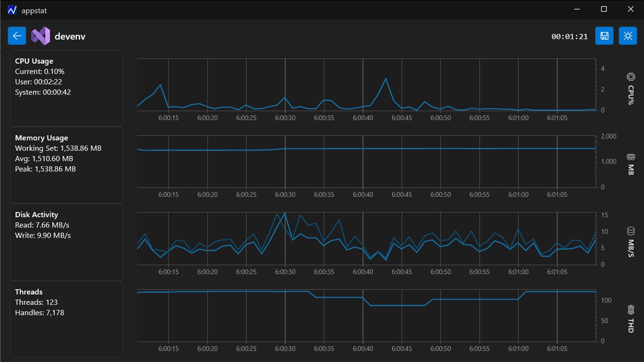Click Peak: 1,538.86 MB
Image resolution: width=644 pixels, height=362 pixels.
pyautogui.click(x=45, y=169)
